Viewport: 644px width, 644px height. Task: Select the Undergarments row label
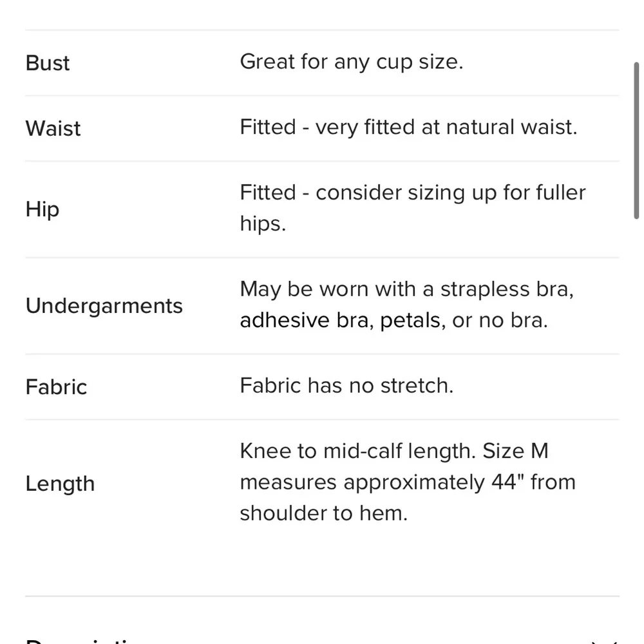point(104,306)
